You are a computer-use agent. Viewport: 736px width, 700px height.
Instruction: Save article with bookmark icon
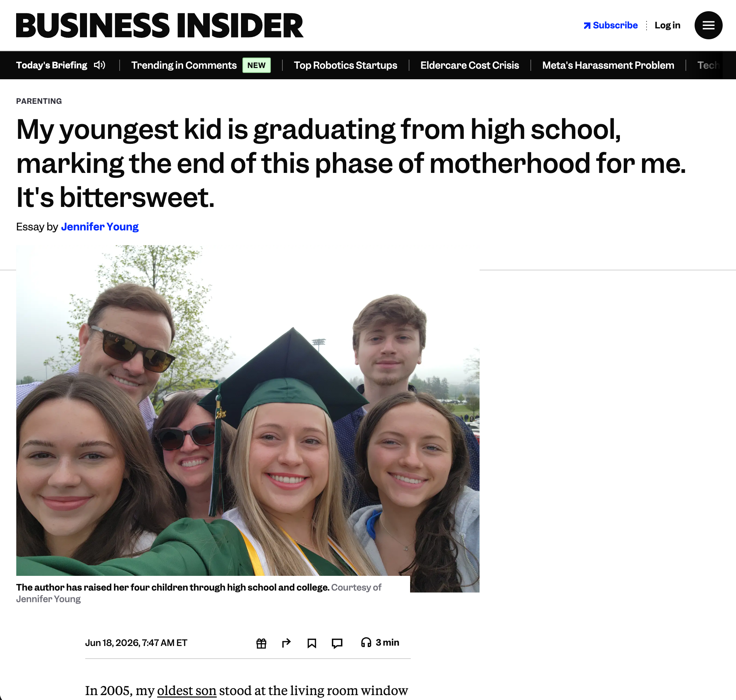(x=312, y=643)
